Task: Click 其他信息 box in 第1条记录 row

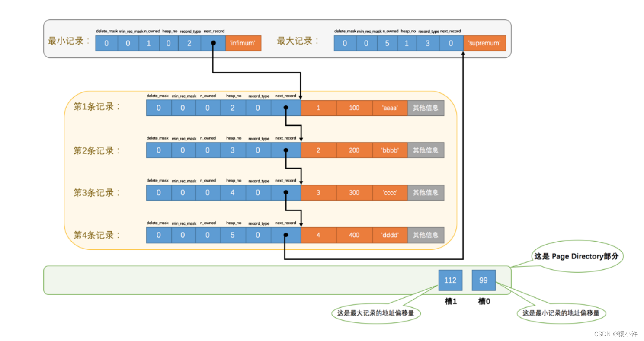Action: [426, 108]
